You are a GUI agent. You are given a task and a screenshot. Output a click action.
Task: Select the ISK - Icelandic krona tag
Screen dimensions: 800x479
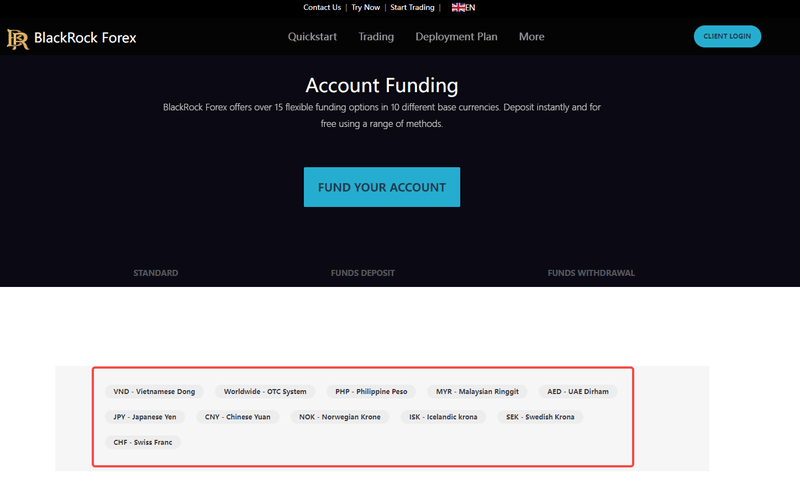[443, 417]
